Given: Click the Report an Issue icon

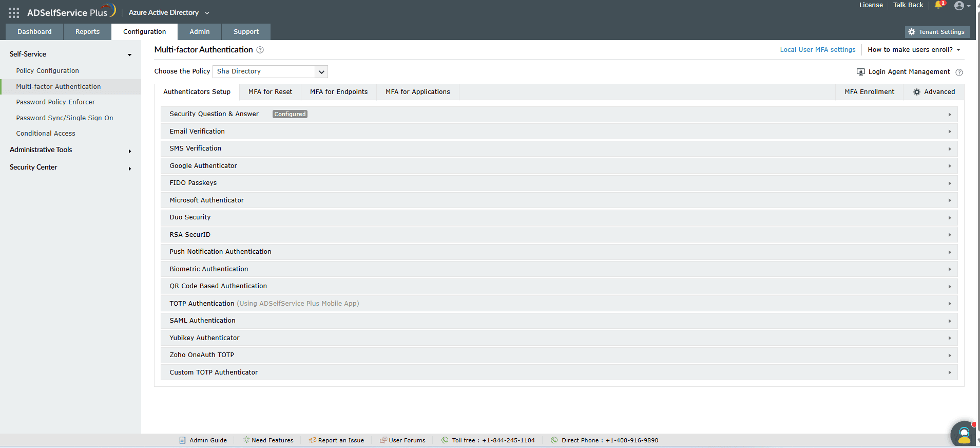Looking at the screenshot, I should pos(312,440).
